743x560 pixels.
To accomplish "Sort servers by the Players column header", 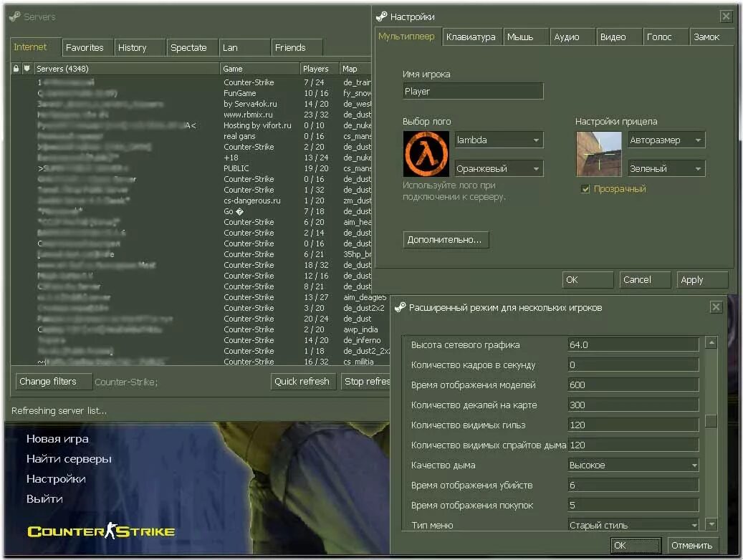I will point(319,69).
